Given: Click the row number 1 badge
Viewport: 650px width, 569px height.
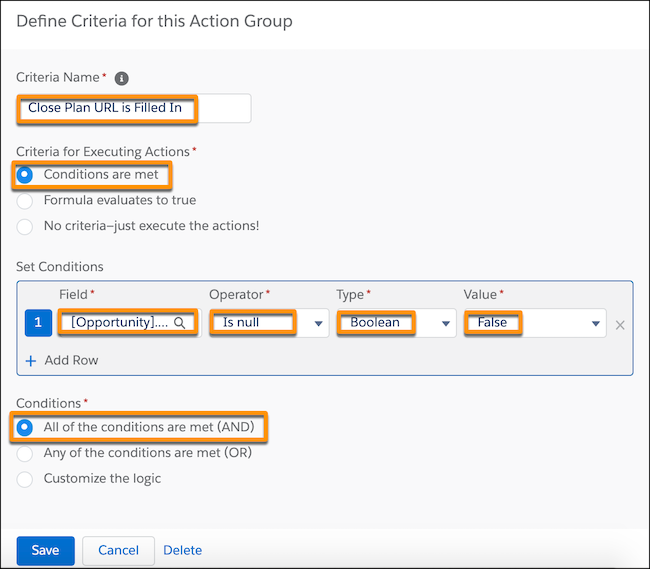Looking at the screenshot, I should 38,322.
